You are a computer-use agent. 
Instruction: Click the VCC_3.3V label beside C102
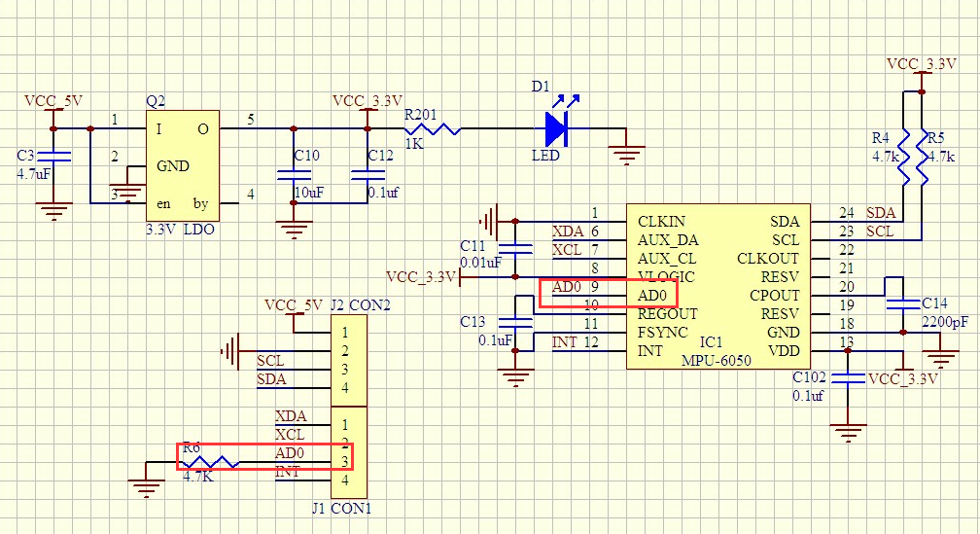pyautogui.click(x=903, y=379)
